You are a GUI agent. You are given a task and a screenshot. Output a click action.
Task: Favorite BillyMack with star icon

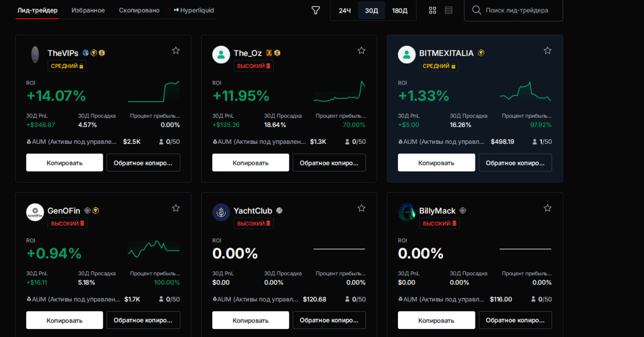547,208
